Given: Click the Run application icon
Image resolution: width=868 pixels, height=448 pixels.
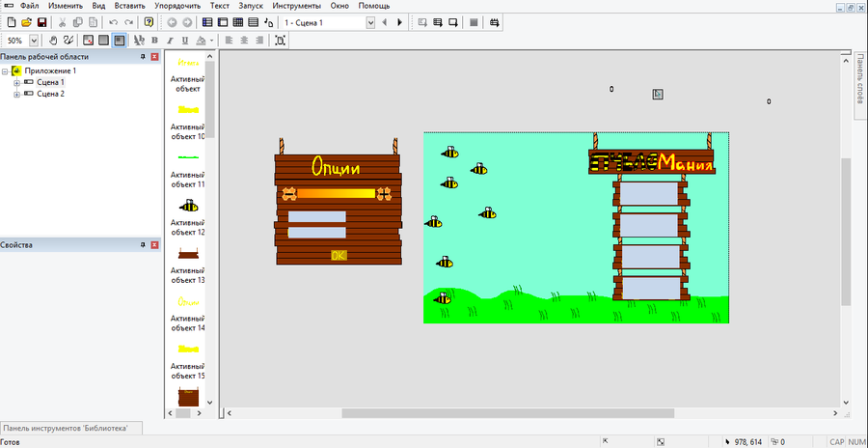Looking at the screenshot, I should tap(438, 23).
